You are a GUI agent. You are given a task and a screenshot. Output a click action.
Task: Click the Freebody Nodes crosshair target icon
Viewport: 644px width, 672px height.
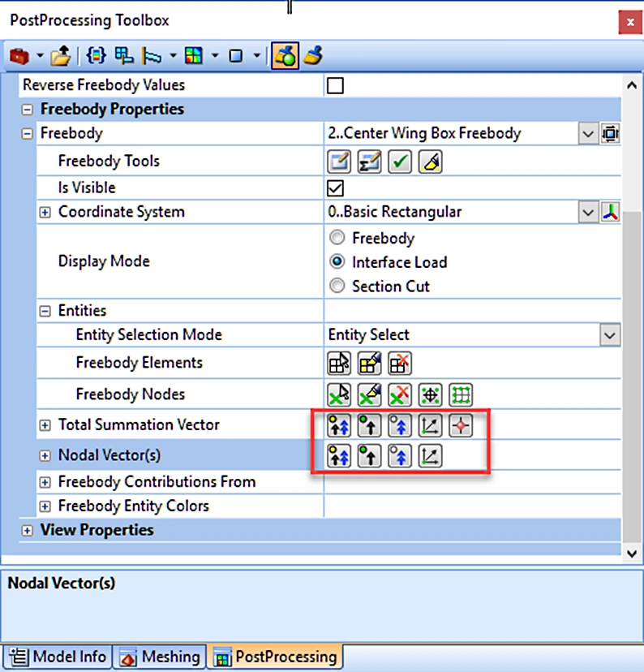coord(431,394)
